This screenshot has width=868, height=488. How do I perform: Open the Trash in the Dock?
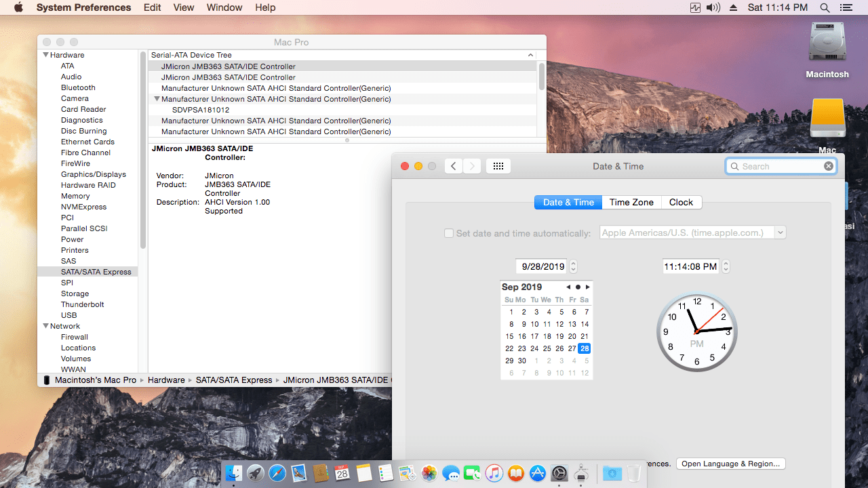click(633, 473)
